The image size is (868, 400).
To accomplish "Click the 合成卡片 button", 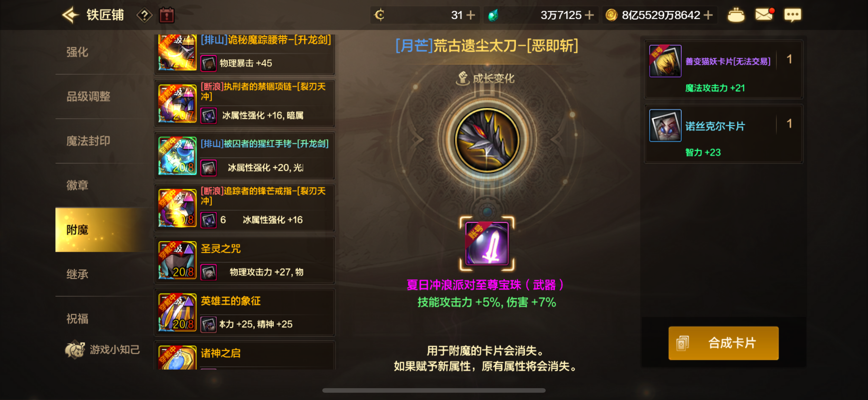I will click(x=723, y=343).
